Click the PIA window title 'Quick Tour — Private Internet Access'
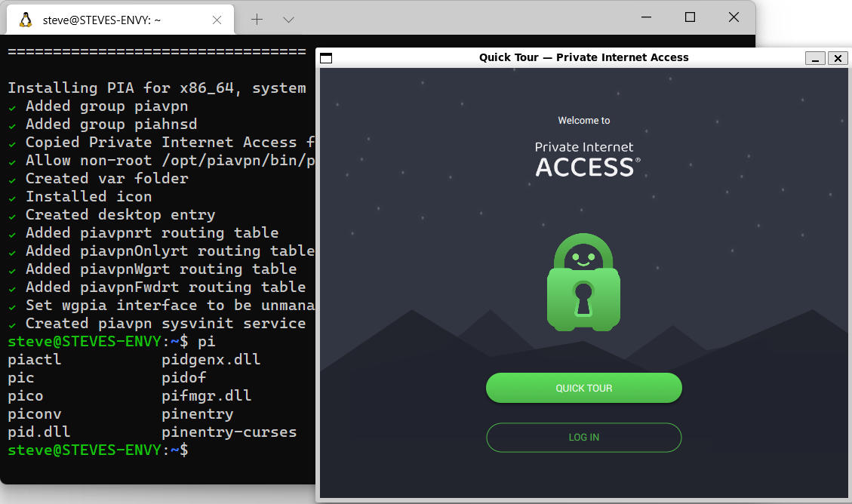 (583, 57)
